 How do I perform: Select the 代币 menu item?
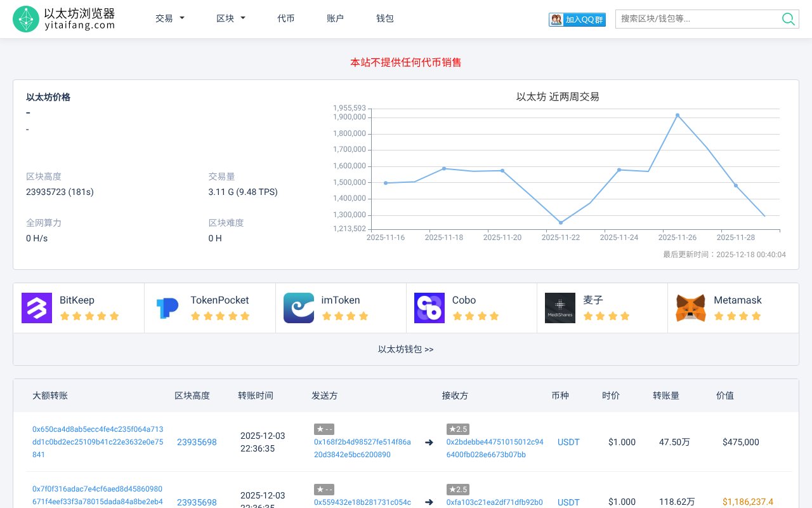(x=286, y=18)
